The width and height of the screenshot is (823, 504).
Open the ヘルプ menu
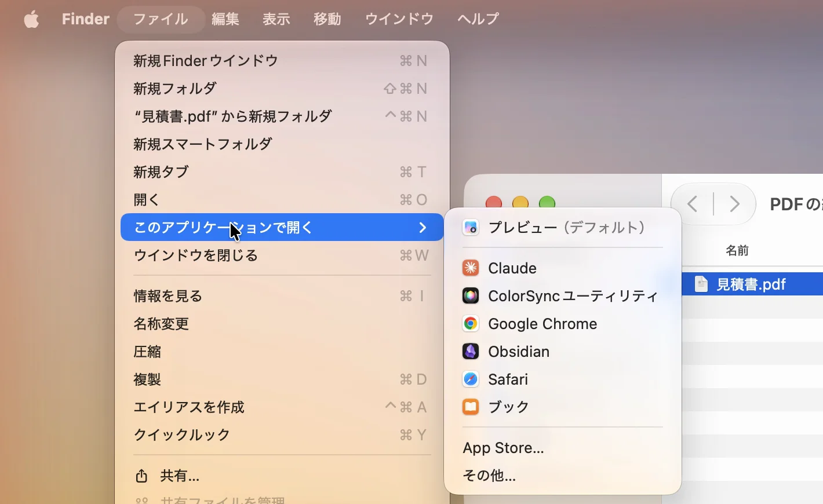(x=478, y=19)
